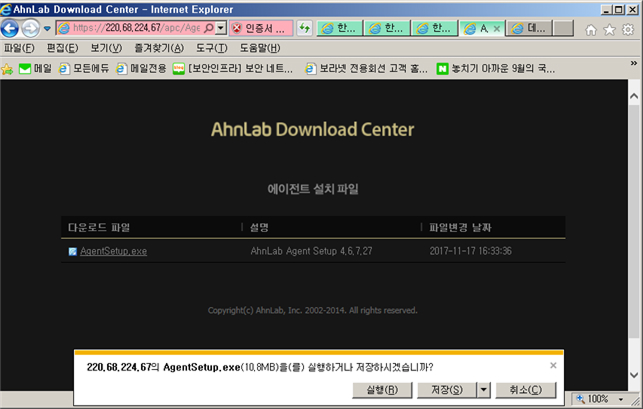Click the AgentSetup.exe file icon
Screen dimensions: 643x409
click(73, 251)
